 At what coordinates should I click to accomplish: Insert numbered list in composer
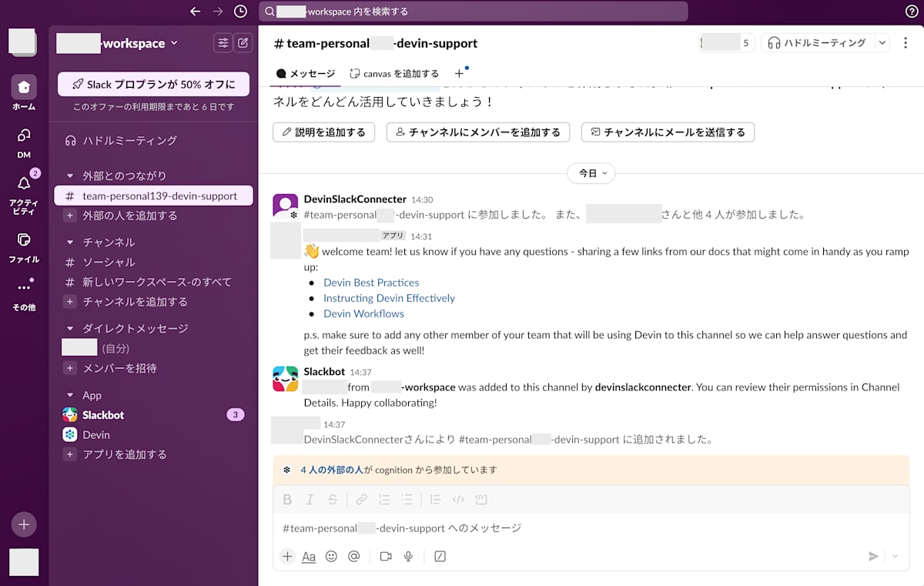[384, 499]
